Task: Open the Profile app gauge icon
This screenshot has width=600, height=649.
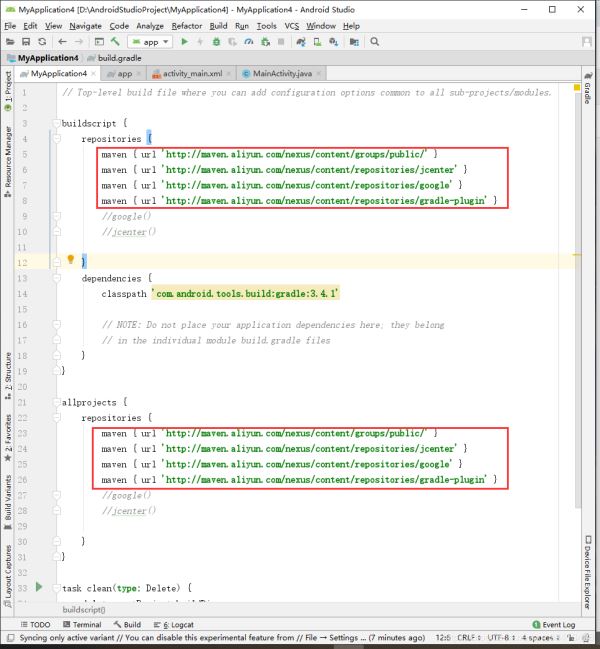Action: 249,42
